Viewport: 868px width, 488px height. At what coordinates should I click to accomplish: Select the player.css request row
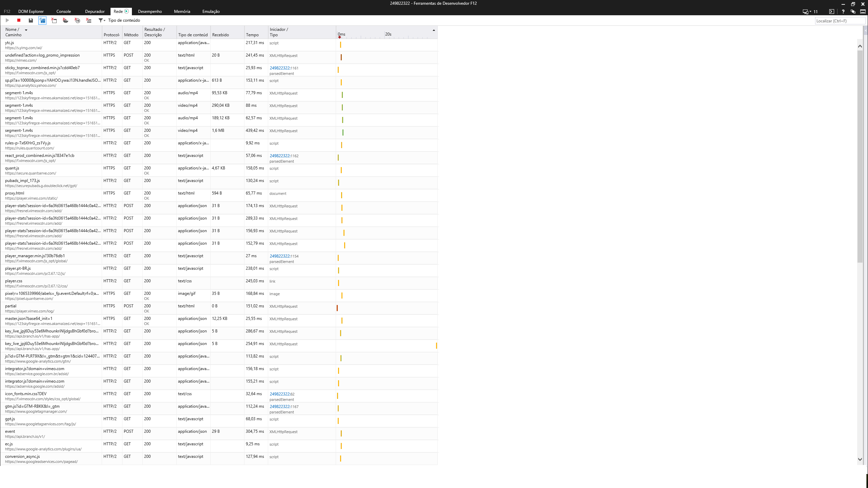point(219,283)
